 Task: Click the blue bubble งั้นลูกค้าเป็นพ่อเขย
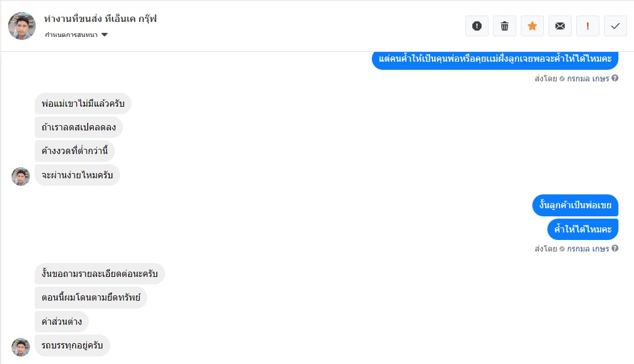[x=575, y=205]
